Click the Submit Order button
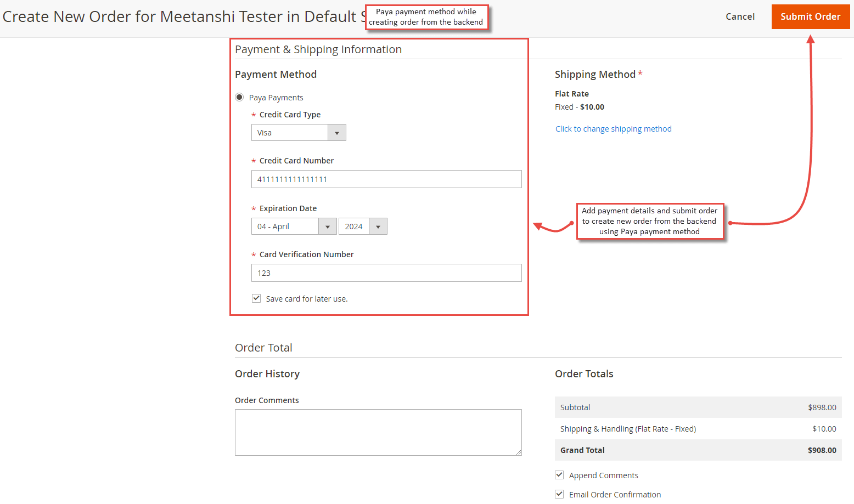The height and width of the screenshot is (504, 854). (x=810, y=16)
